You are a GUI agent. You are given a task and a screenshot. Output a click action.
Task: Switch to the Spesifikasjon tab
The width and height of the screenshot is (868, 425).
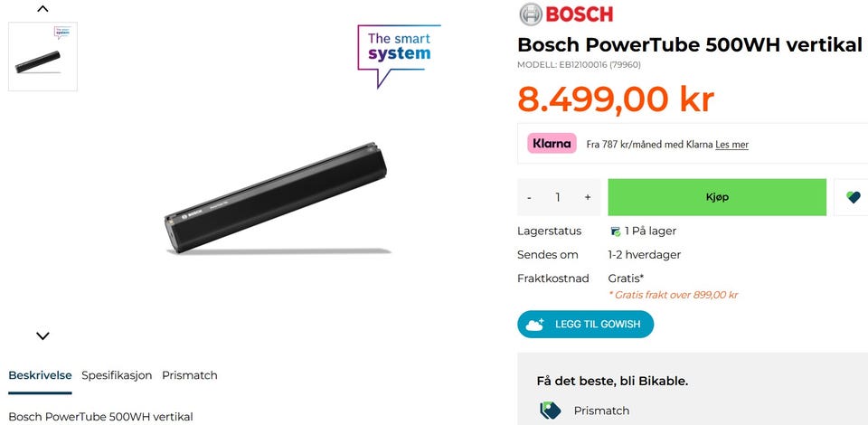point(117,375)
